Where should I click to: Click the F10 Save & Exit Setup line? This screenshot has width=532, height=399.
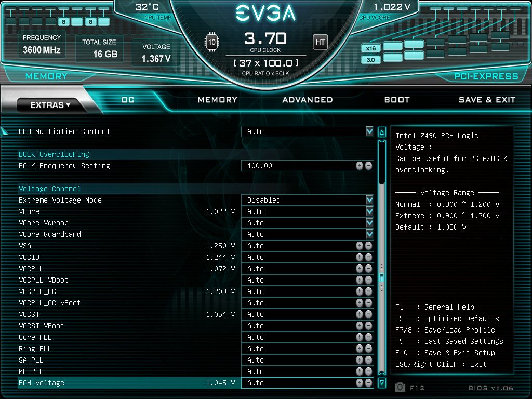point(445,353)
